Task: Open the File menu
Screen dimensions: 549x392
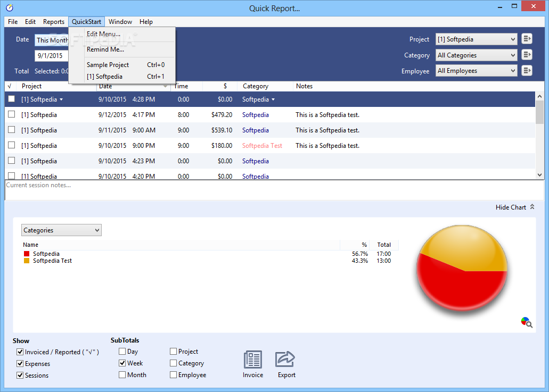Action: pos(13,22)
